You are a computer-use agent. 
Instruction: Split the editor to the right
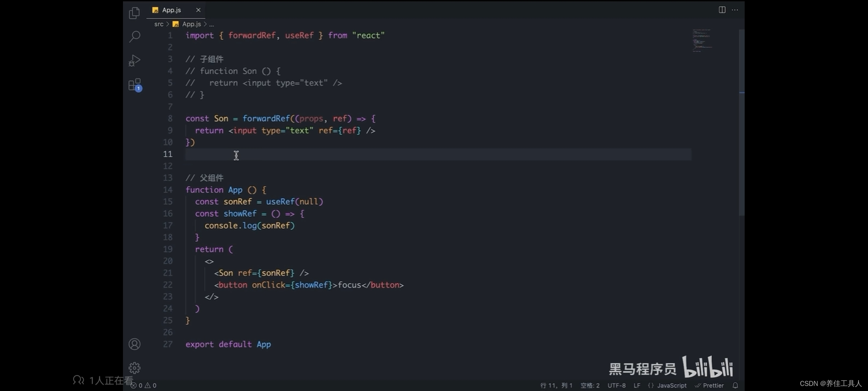pyautogui.click(x=722, y=10)
